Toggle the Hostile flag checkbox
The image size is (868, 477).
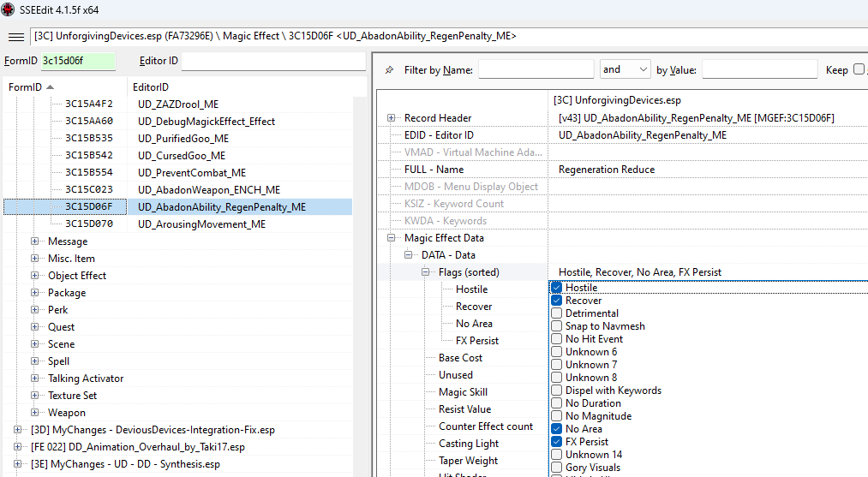click(x=556, y=288)
